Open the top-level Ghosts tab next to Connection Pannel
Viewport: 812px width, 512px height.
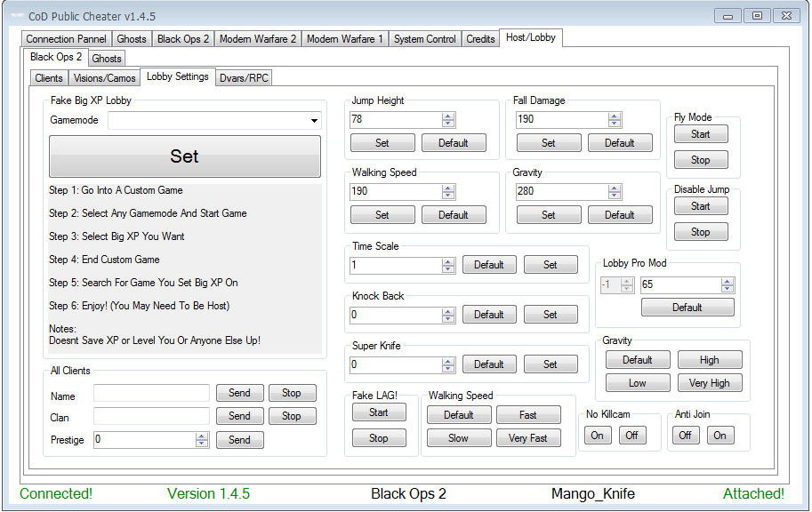click(x=132, y=39)
